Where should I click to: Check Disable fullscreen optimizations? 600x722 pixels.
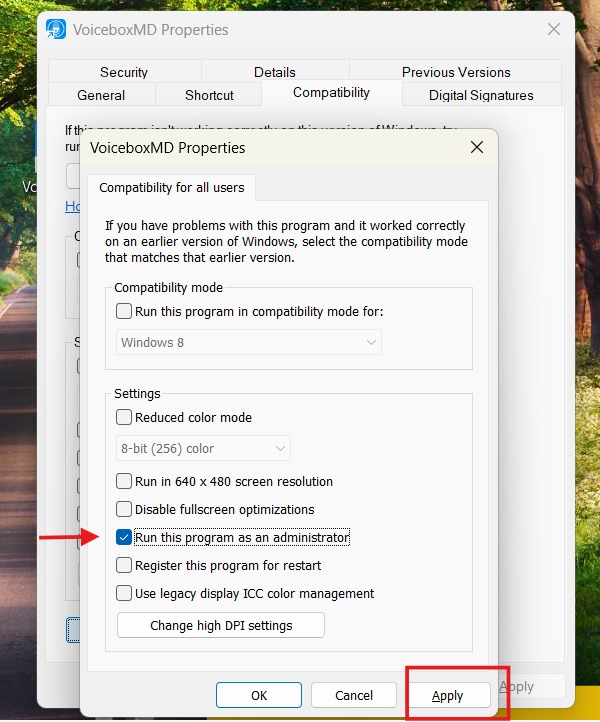[124, 510]
